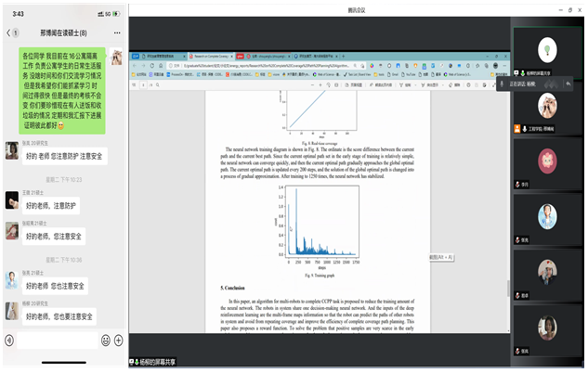This screenshot has height=373, width=588.
Task: Tap the plus icon for more attachments
Action: pyautogui.click(x=118, y=341)
